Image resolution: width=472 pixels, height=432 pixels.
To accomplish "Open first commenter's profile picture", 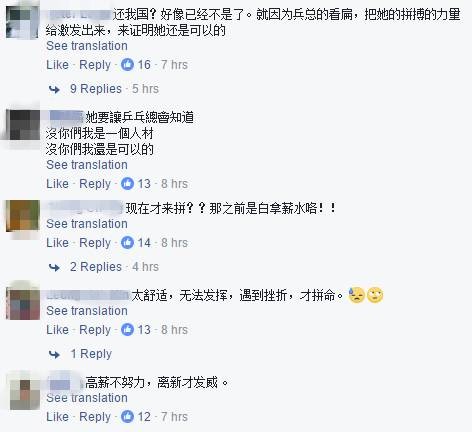I will coord(23,22).
